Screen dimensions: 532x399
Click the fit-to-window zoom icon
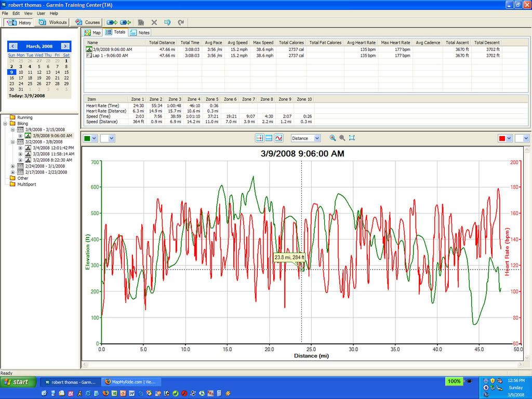[352, 138]
